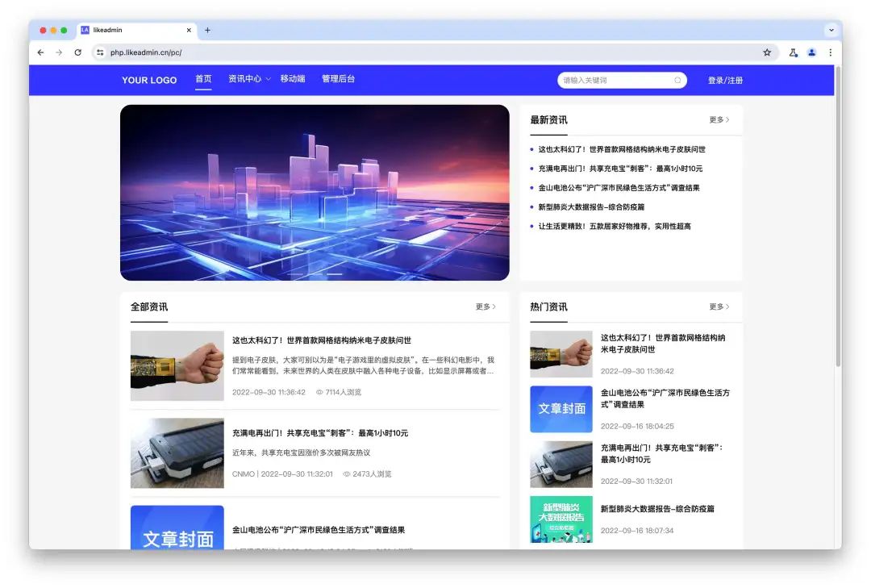Image resolution: width=871 pixels, height=588 pixels.
Task: Click the page vertical scrollbar thumb
Action: 838,217
